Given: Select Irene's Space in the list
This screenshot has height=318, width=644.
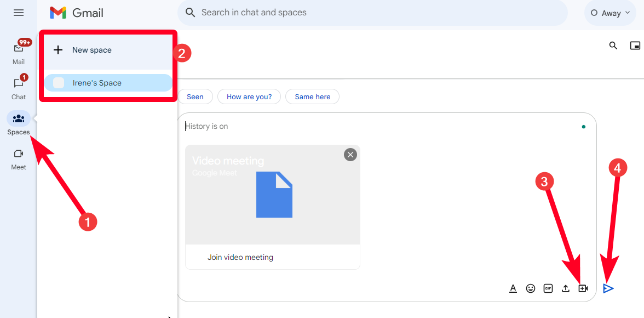Looking at the screenshot, I should (x=108, y=83).
